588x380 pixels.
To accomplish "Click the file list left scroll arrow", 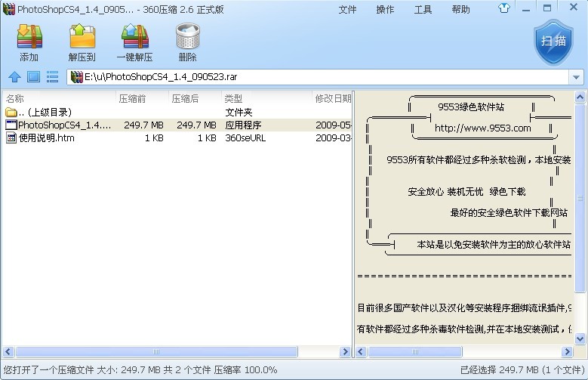I will (8, 352).
